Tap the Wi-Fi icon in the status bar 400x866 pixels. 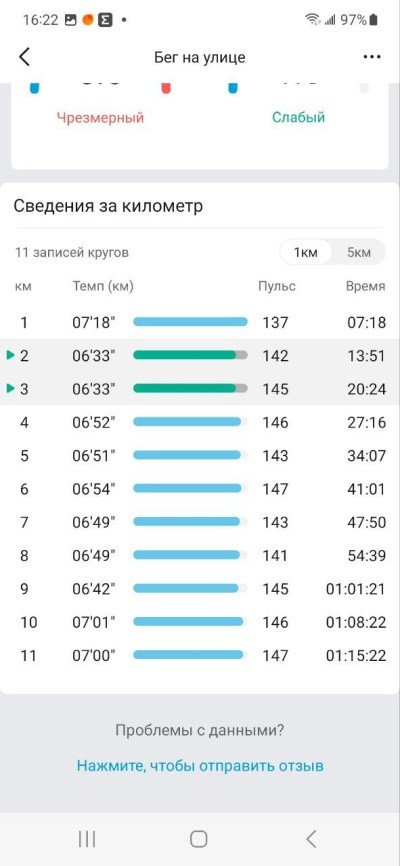point(313,20)
